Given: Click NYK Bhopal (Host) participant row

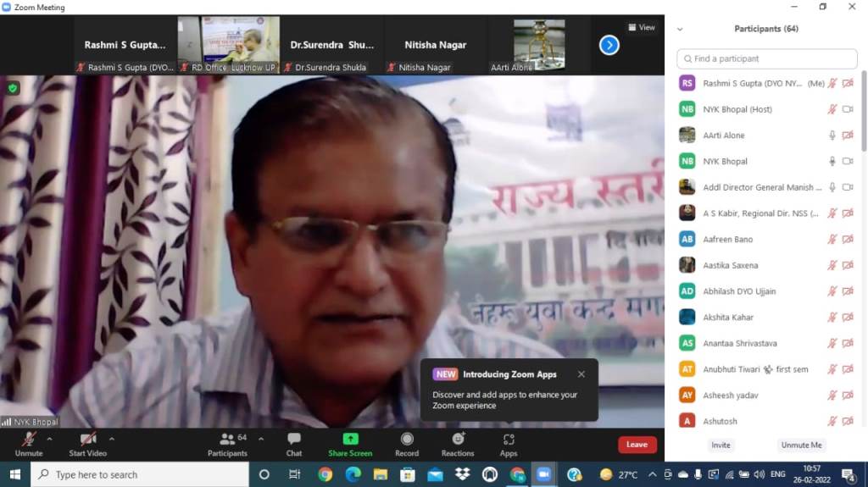Looking at the screenshot, I should point(766,109).
